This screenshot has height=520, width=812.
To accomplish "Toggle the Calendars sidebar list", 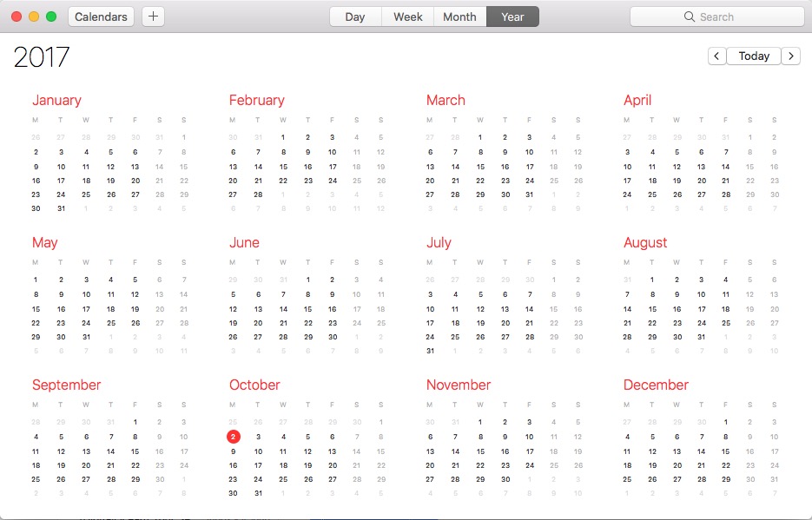I will [x=101, y=16].
